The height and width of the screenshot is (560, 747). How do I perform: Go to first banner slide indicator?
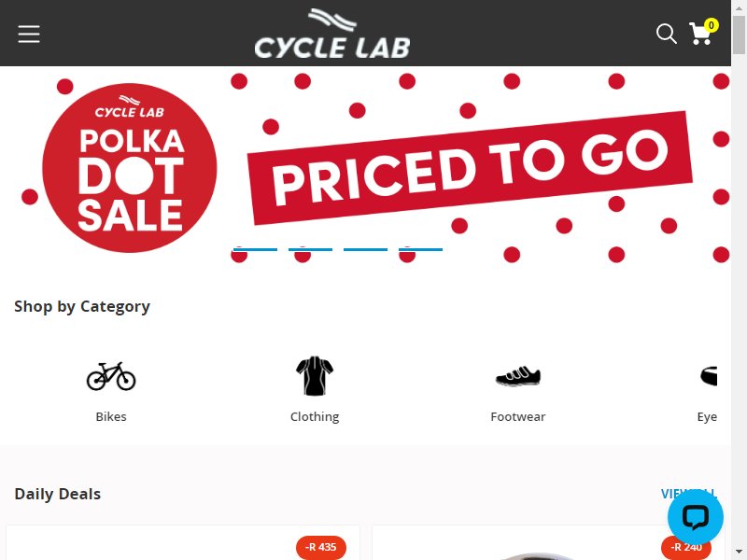click(255, 249)
